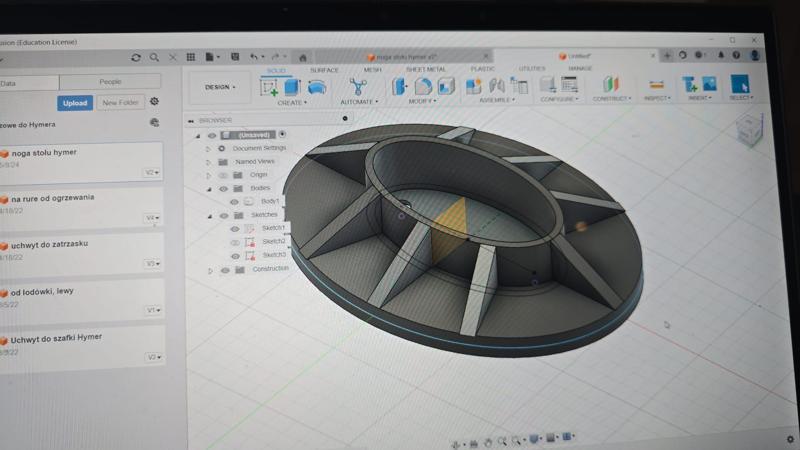Open the Design workspace dropdown

[x=220, y=87]
